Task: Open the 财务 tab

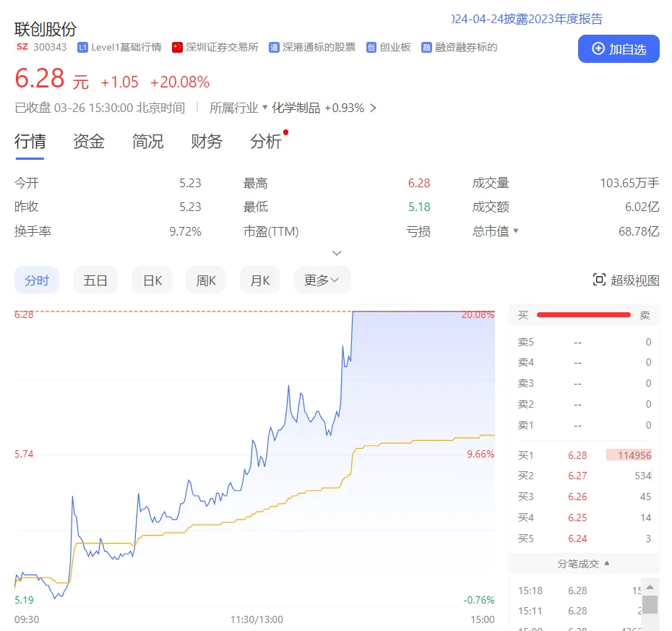Action: tap(207, 142)
